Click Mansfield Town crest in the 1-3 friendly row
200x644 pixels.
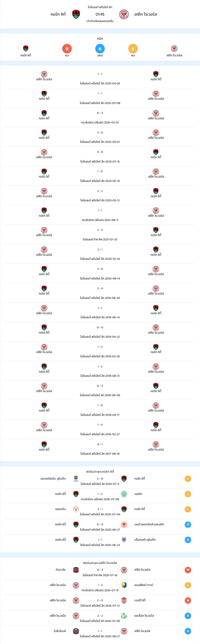[124, 585]
